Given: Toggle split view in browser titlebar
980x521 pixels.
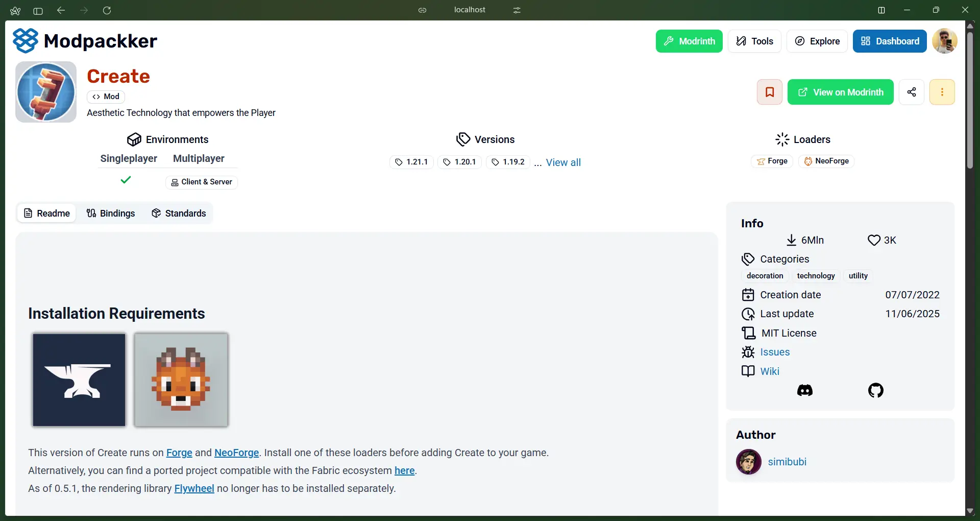Looking at the screenshot, I should pos(881,10).
